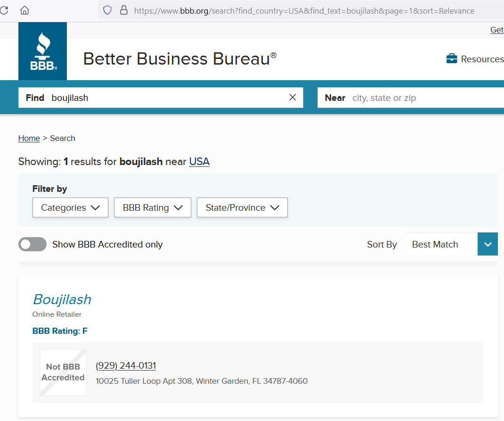Open the tracking protection shield icon
The height and width of the screenshot is (421, 504).
coord(107,10)
